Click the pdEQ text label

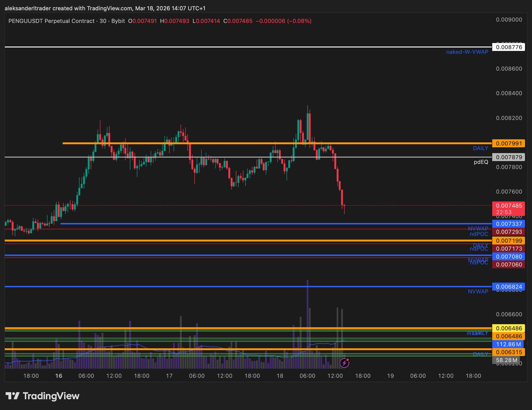[481, 162]
